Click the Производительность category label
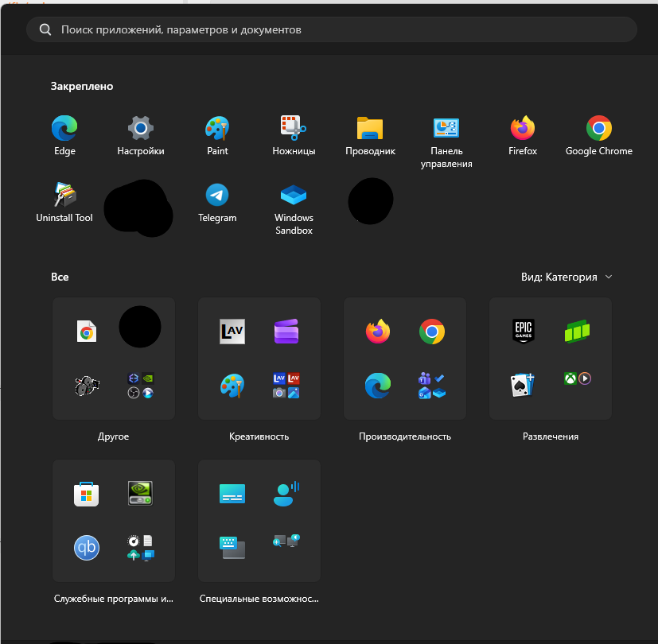Image resolution: width=658 pixels, height=644 pixels. (405, 436)
